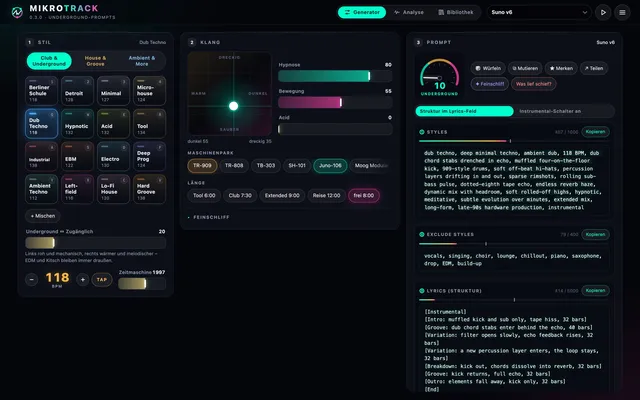Adjust the Underground–Zugänglich slider

click(96, 243)
